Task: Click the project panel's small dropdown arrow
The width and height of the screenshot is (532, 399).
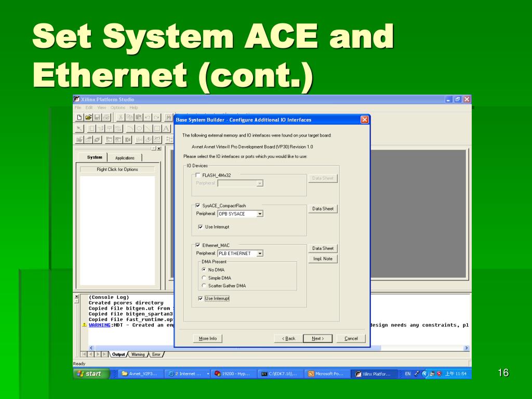Action: (154, 149)
